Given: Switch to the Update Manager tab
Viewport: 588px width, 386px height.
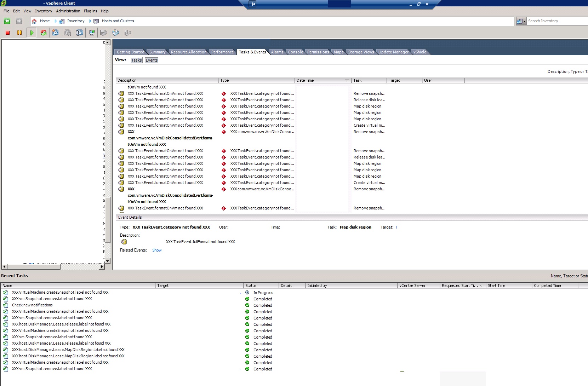Looking at the screenshot, I should pos(393,52).
